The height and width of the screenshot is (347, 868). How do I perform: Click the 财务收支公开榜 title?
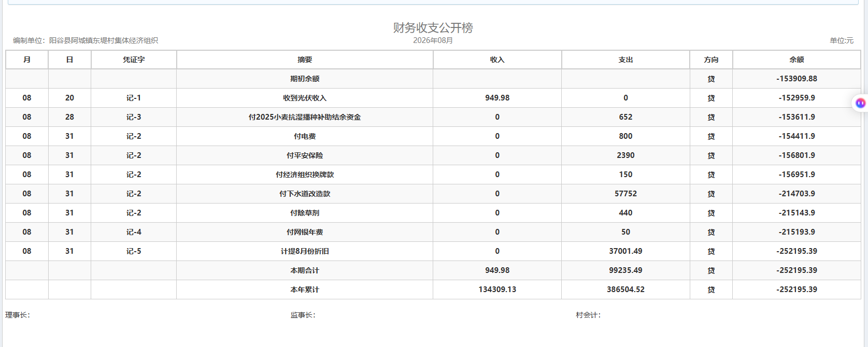click(433, 27)
